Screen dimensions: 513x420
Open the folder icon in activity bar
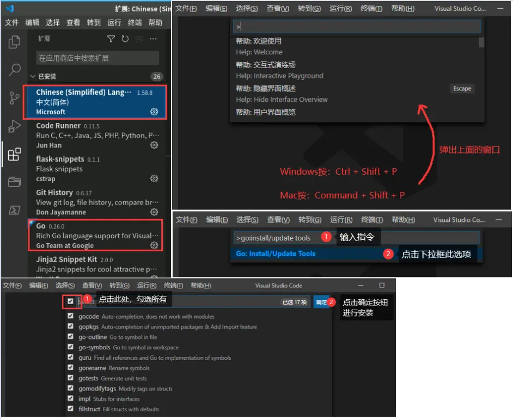(x=14, y=182)
